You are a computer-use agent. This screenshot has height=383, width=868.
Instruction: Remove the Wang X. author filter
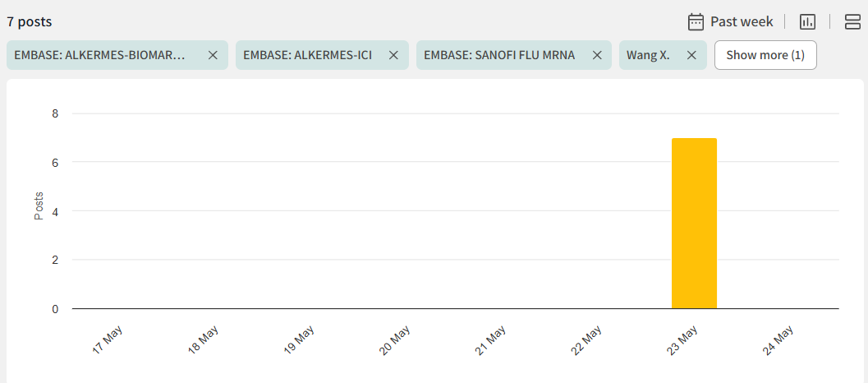point(691,55)
